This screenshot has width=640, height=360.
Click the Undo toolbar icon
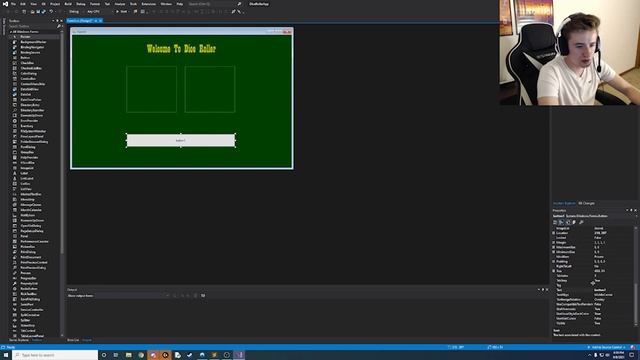click(x=51, y=12)
